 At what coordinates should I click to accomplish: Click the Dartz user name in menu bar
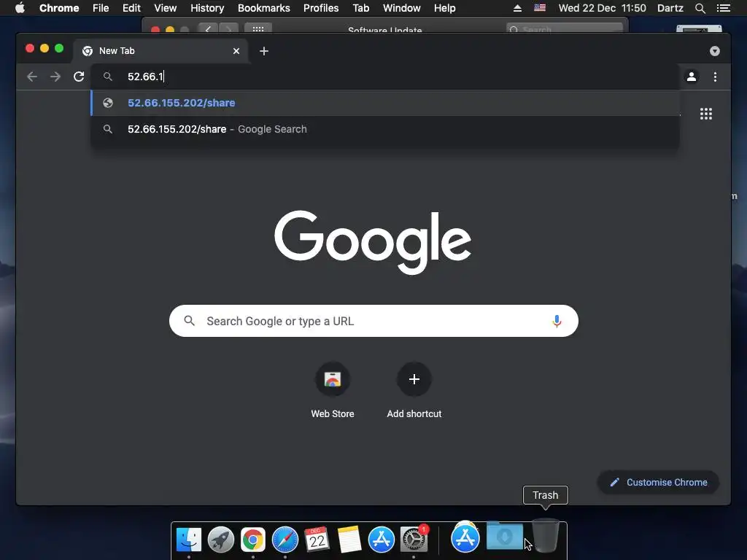click(x=670, y=8)
